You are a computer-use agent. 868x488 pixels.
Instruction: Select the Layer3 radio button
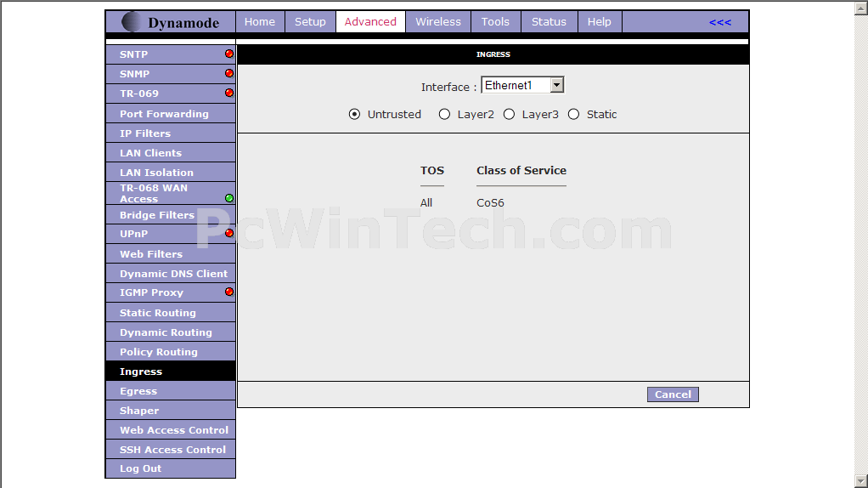(509, 114)
